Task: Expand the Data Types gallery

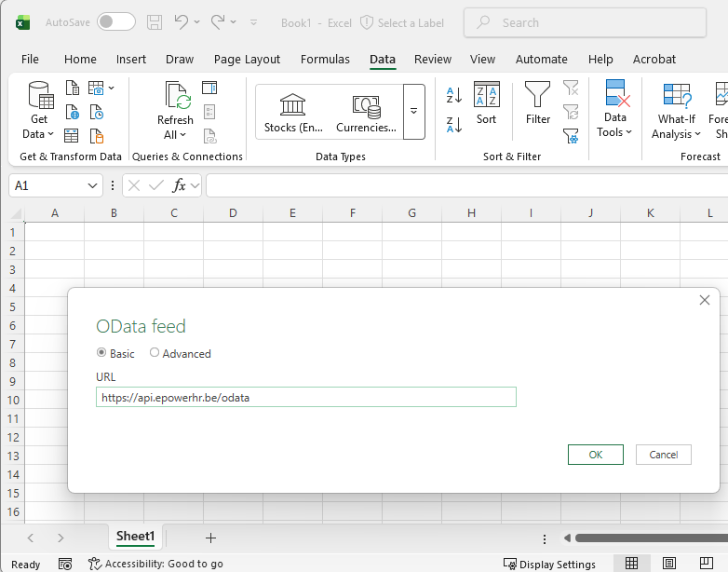Action: tap(413, 112)
